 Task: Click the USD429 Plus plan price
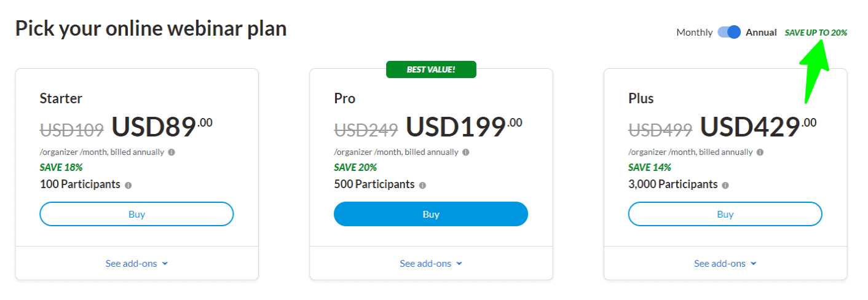(x=750, y=127)
